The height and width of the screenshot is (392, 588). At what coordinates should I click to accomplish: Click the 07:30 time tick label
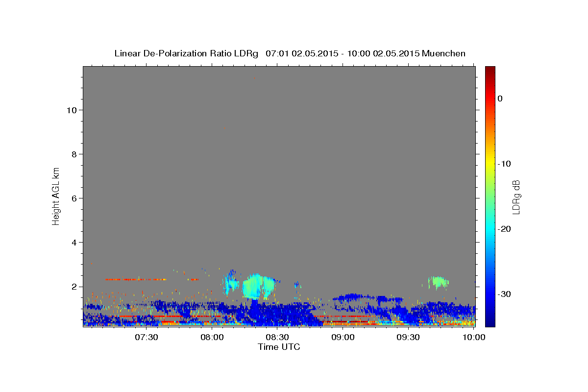point(147,337)
